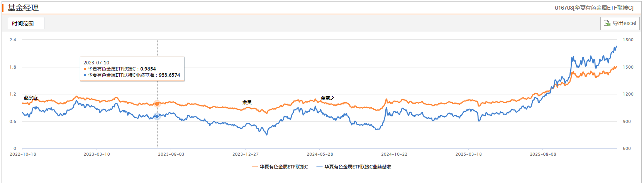
Task: Click the fund code 016708[华夏有色金属ETF联接C] text
Action: 594,8
